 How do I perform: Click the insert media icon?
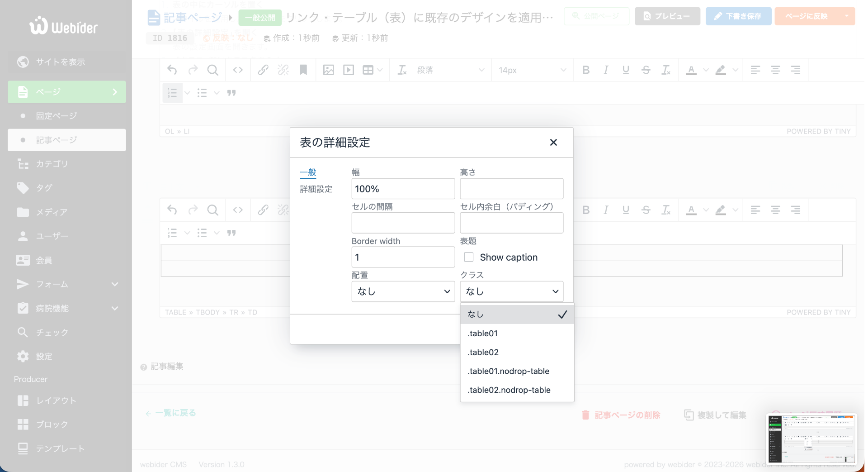coord(349,70)
